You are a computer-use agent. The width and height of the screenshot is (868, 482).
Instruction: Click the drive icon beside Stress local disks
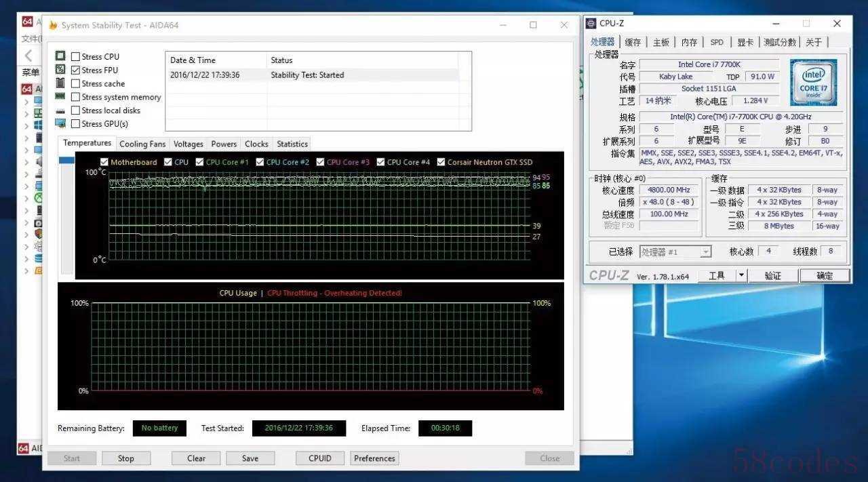pos(60,111)
